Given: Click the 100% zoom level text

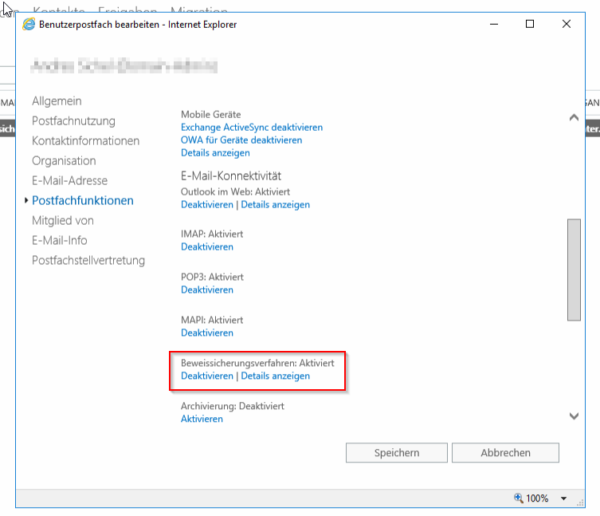Looking at the screenshot, I should [x=537, y=498].
